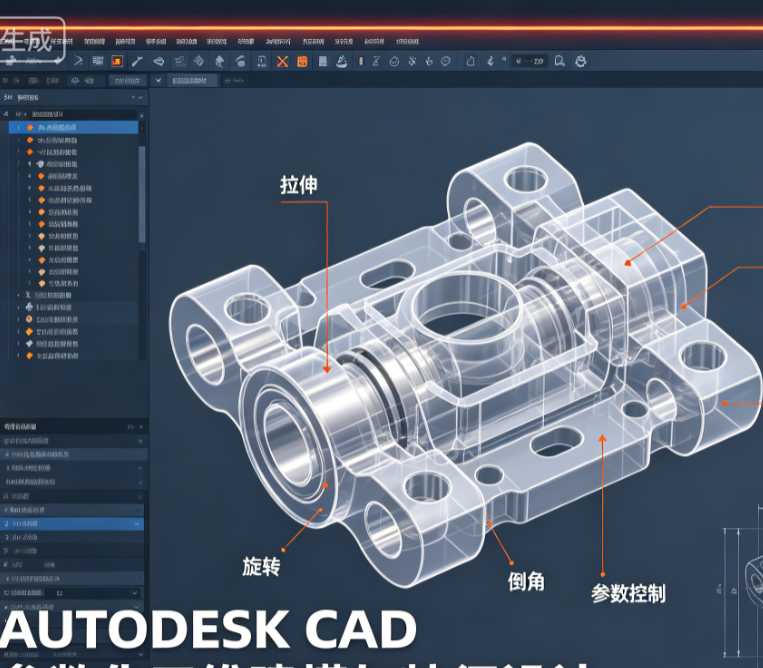763x668 pixels.
Task: Click the star-shaped icon in the toolbar
Action: tap(412, 61)
